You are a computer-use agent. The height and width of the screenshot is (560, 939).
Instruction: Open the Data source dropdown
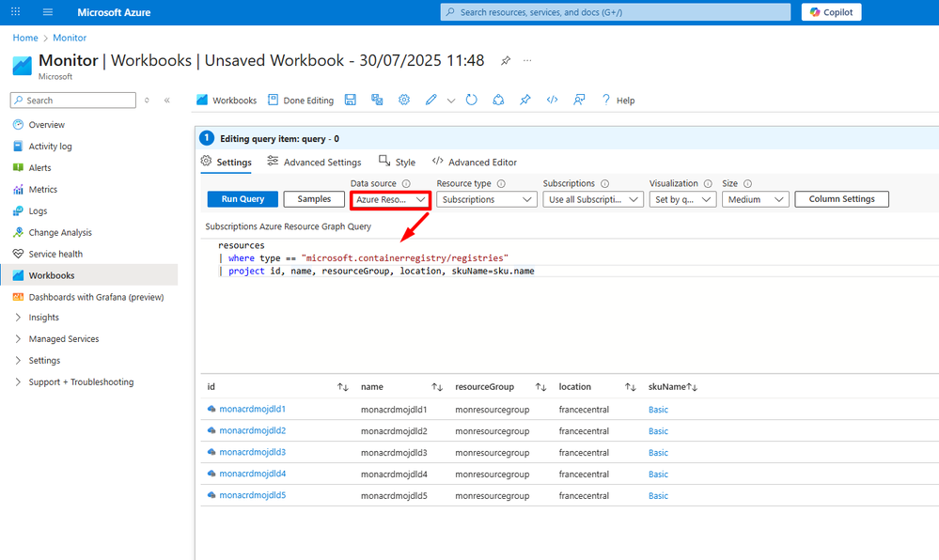tap(390, 199)
